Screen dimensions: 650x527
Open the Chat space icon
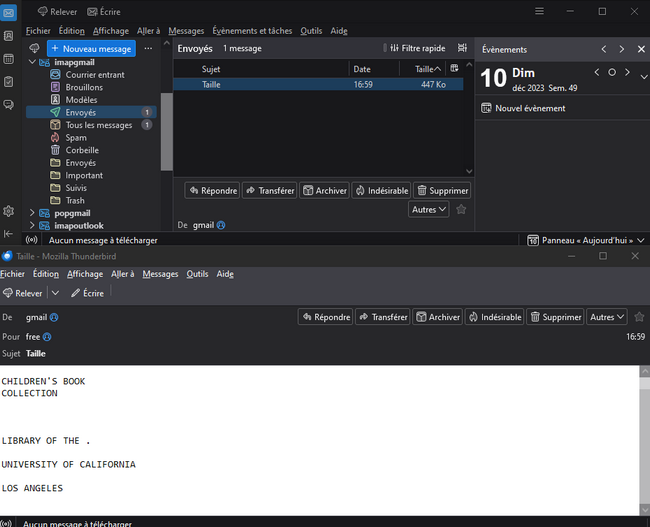point(8,104)
